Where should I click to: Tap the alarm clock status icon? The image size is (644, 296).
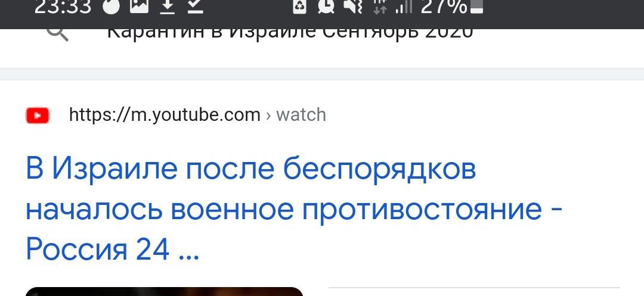326,7
